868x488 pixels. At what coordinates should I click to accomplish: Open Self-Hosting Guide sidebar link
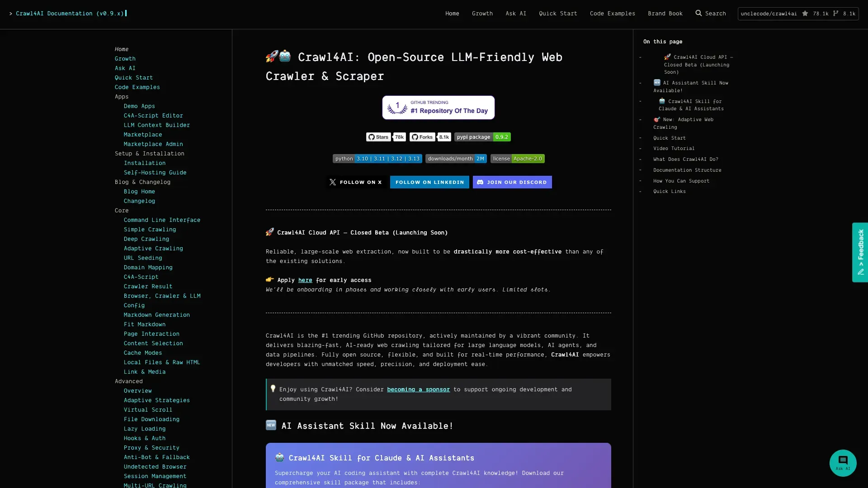pos(155,173)
